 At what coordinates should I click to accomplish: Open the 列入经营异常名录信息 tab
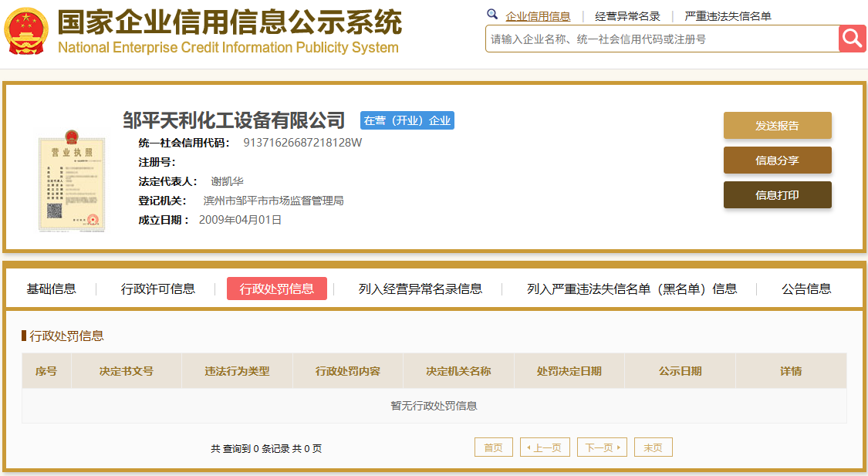420,289
